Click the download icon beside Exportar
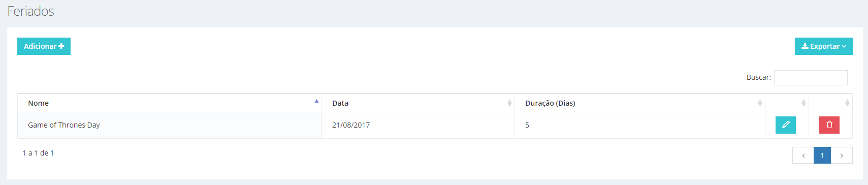Image resolution: width=868 pixels, height=185 pixels. (805, 46)
